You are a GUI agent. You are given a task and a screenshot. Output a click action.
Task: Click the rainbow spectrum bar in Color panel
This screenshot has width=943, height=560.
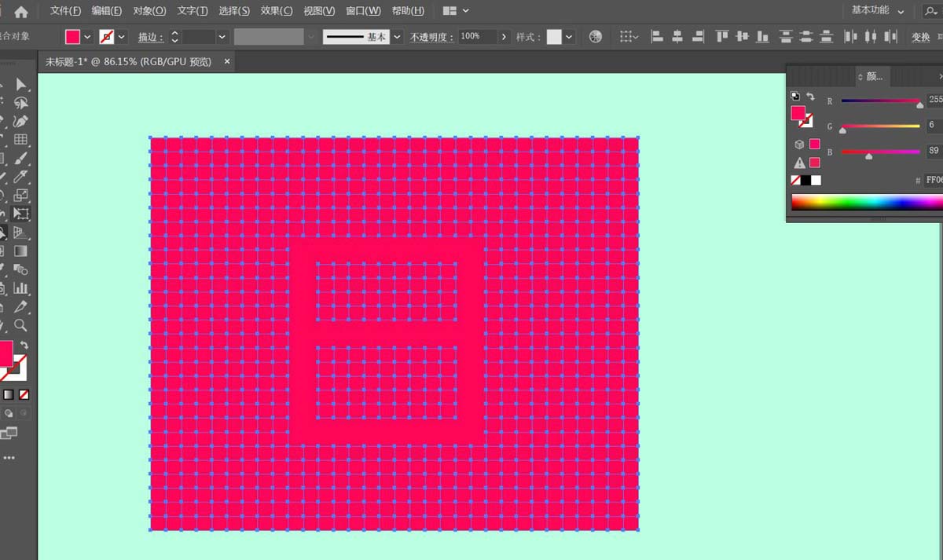864,201
